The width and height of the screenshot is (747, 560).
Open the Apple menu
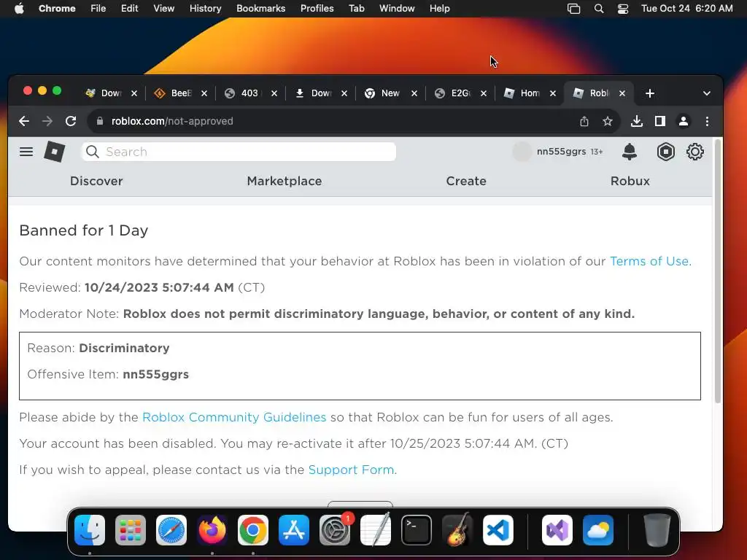(19, 9)
